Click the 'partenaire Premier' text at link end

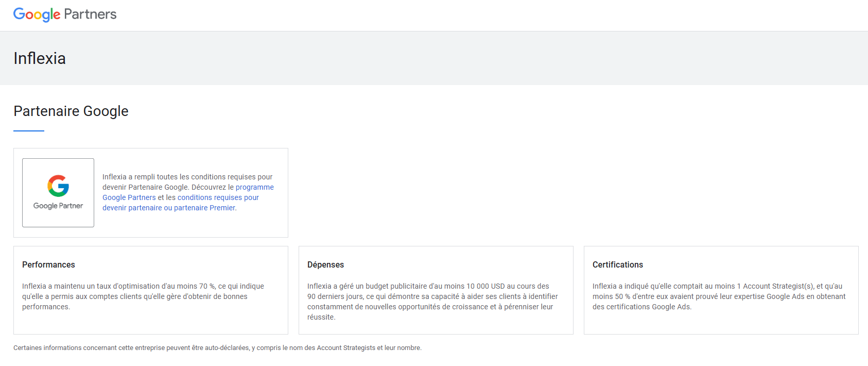[205, 208]
